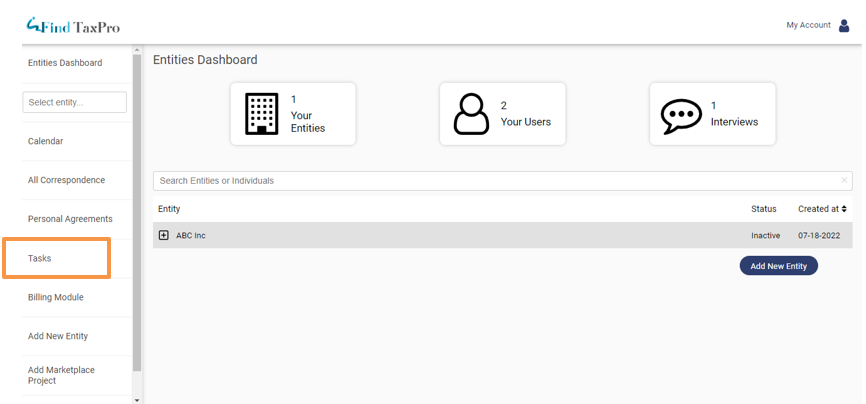
Task: Open the Billing Module page
Action: pos(56,297)
